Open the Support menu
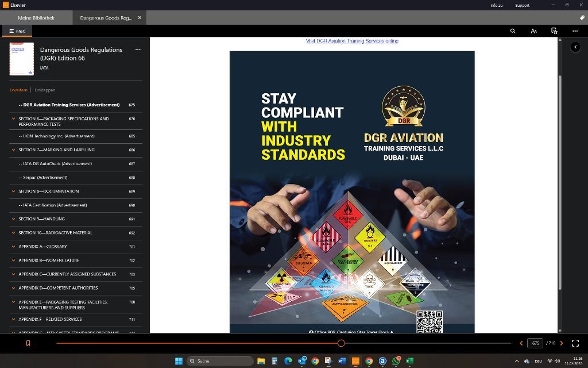Image resolution: width=588 pixels, height=368 pixels. (522, 5)
